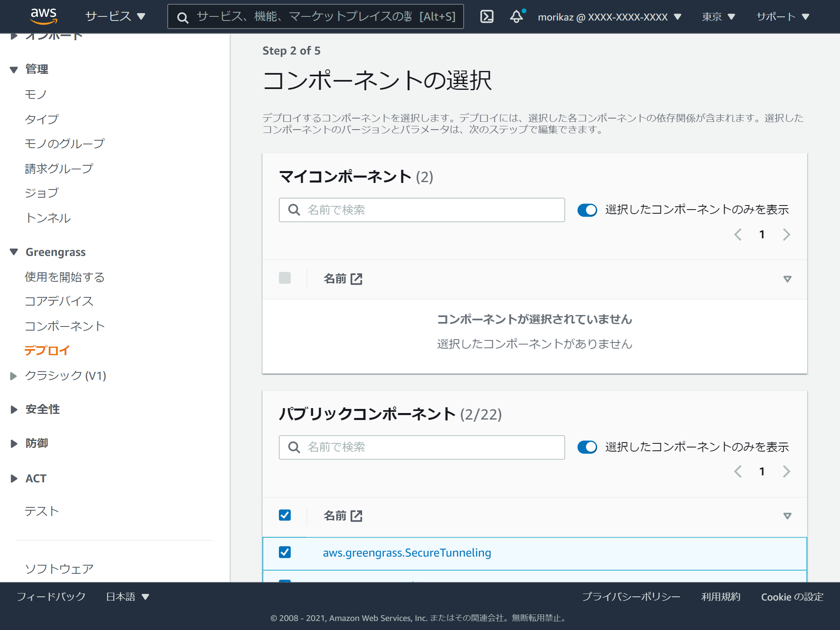Open the 日本語 language selector
This screenshot has width=840, height=630.
[126, 597]
